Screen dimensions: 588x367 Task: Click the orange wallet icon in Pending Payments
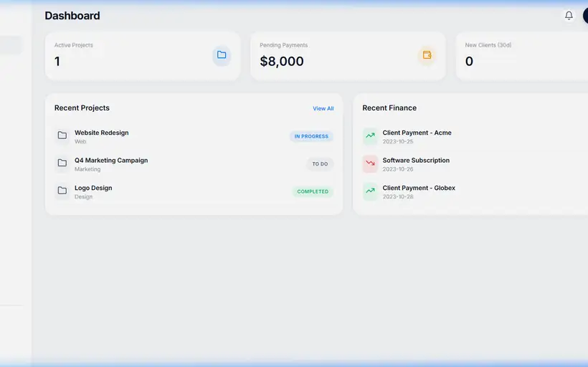[x=427, y=55]
